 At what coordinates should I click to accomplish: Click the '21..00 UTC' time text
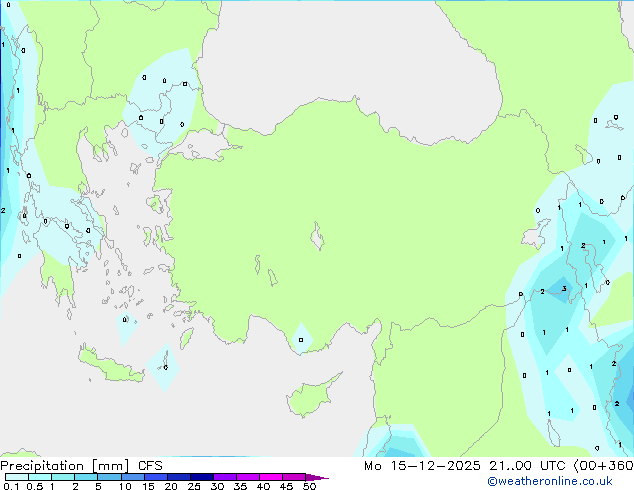point(527,466)
